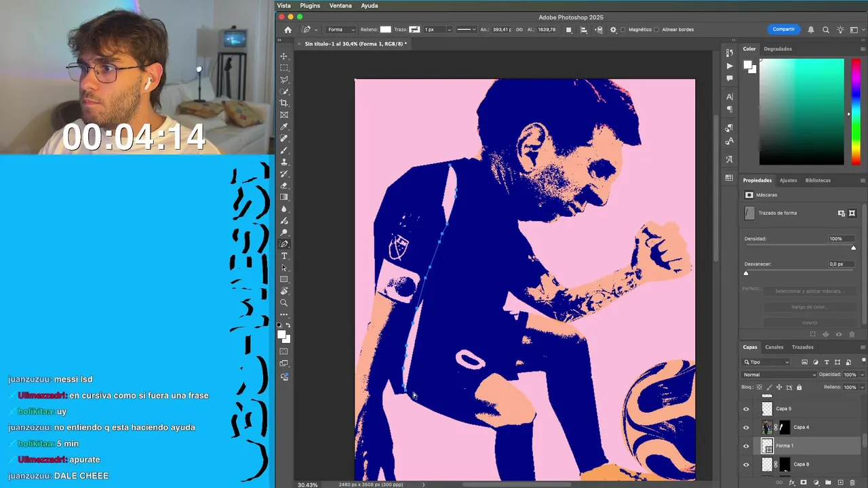Hide the Forma 1 layer
The image size is (868, 488).
tap(746, 446)
